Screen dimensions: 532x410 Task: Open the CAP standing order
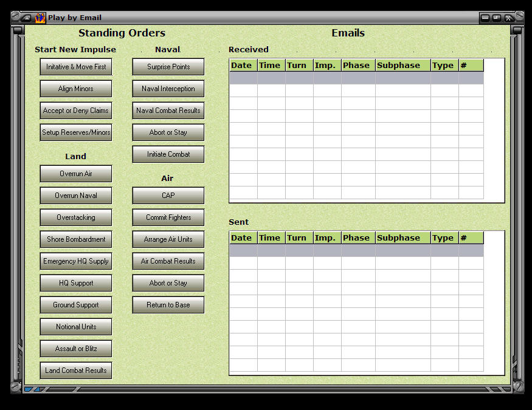(168, 196)
